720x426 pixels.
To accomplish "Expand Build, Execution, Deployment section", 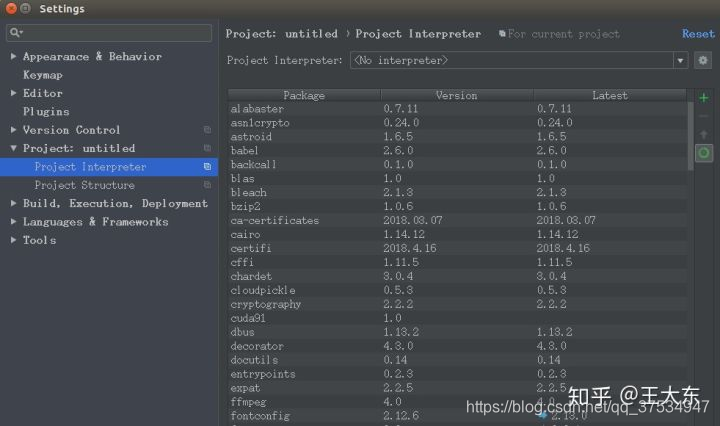I will 13,203.
